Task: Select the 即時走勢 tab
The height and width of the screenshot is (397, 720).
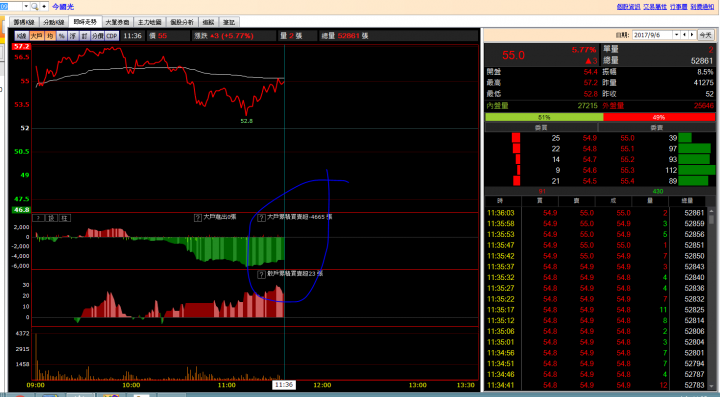Action: 85,22
